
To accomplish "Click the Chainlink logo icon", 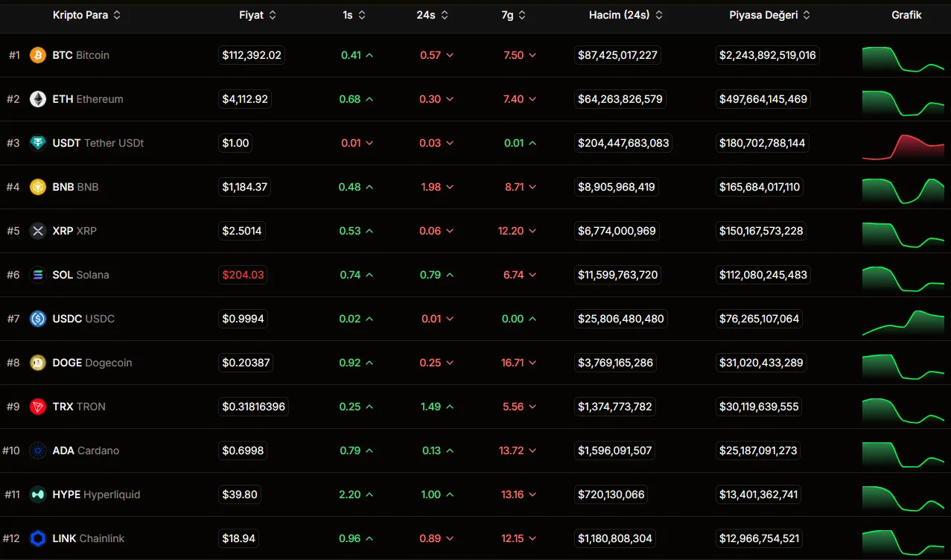I will pos(38,538).
